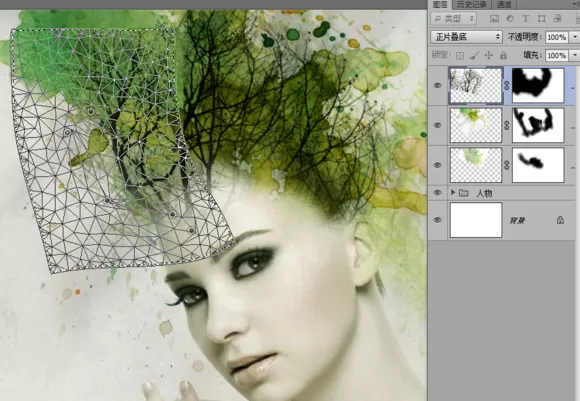The width and height of the screenshot is (580, 401).
Task: Open the 不透明度 opacity slider arrow
Action: click(574, 37)
